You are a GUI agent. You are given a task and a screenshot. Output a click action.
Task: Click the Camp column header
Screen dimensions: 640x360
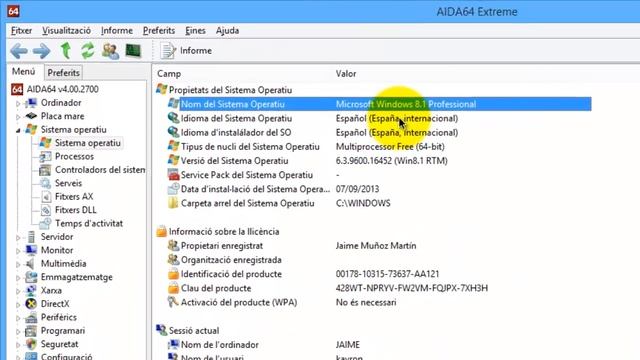[x=169, y=74]
